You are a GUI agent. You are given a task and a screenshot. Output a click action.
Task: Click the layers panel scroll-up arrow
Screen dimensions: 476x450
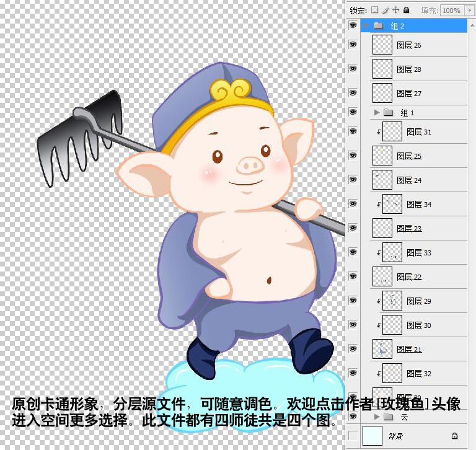coord(472,26)
